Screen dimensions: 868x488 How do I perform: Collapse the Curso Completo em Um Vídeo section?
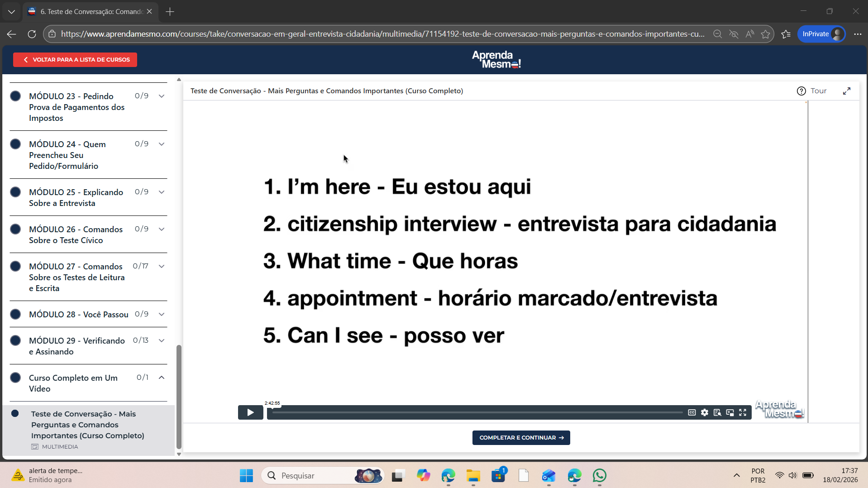coord(162,378)
